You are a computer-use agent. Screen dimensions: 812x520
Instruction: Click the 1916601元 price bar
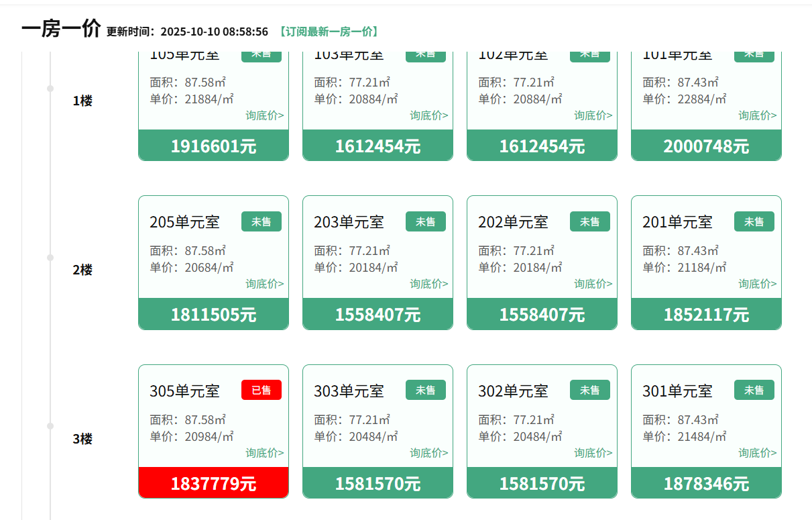tap(213, 146)
